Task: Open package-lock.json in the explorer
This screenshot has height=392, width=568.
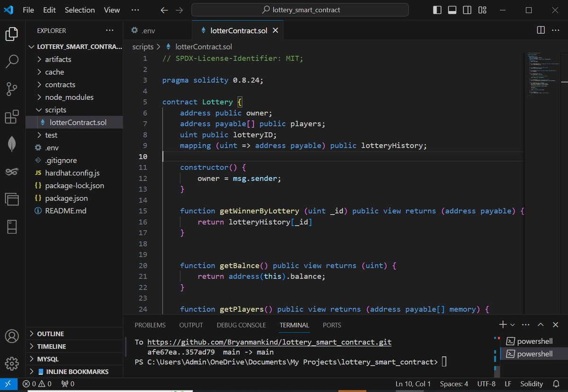Action: [74, 186]
